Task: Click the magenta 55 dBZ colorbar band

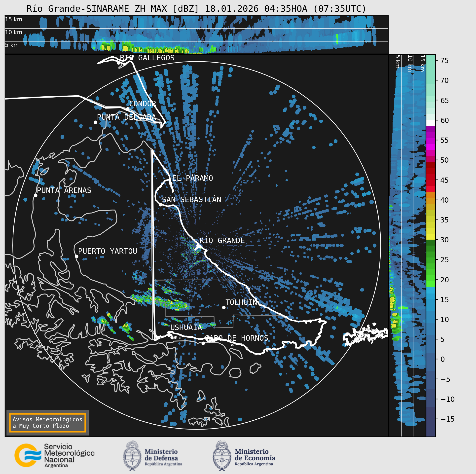Action: click(431, 141)
